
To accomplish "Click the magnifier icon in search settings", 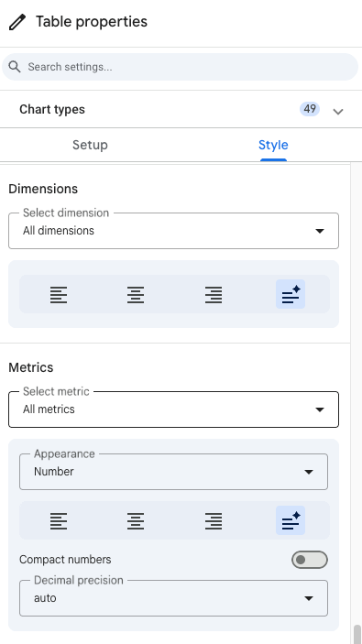I will pyautogui.click(x=15, y=67).
